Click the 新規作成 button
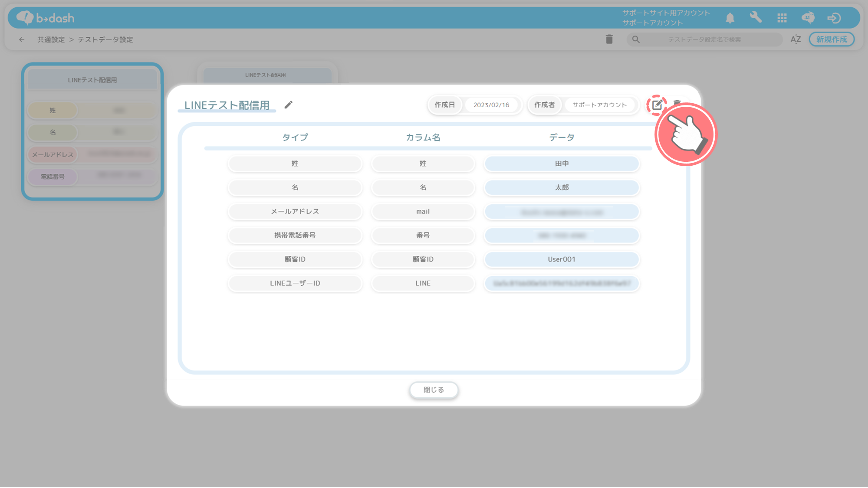Image resolution: width=868 pixels, height=488 pixels. pos(832,39)
